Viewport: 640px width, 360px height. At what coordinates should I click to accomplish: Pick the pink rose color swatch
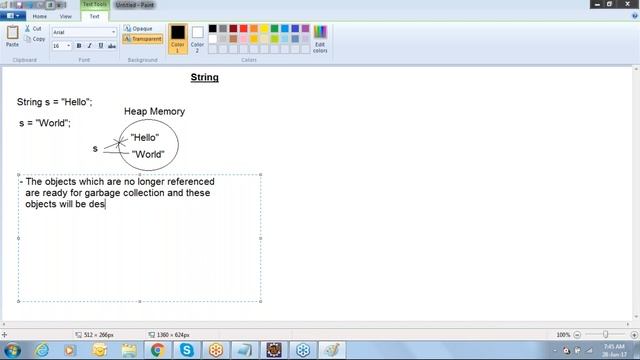[244, 39]
